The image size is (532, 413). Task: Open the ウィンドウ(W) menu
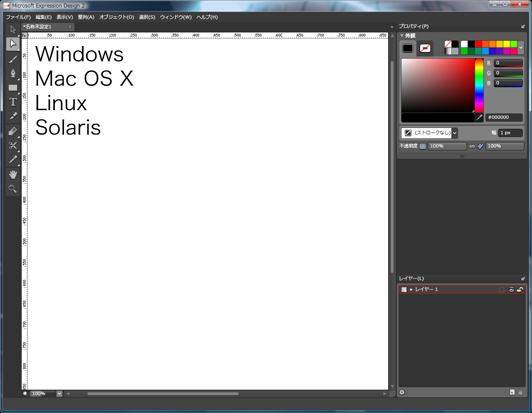176,17
